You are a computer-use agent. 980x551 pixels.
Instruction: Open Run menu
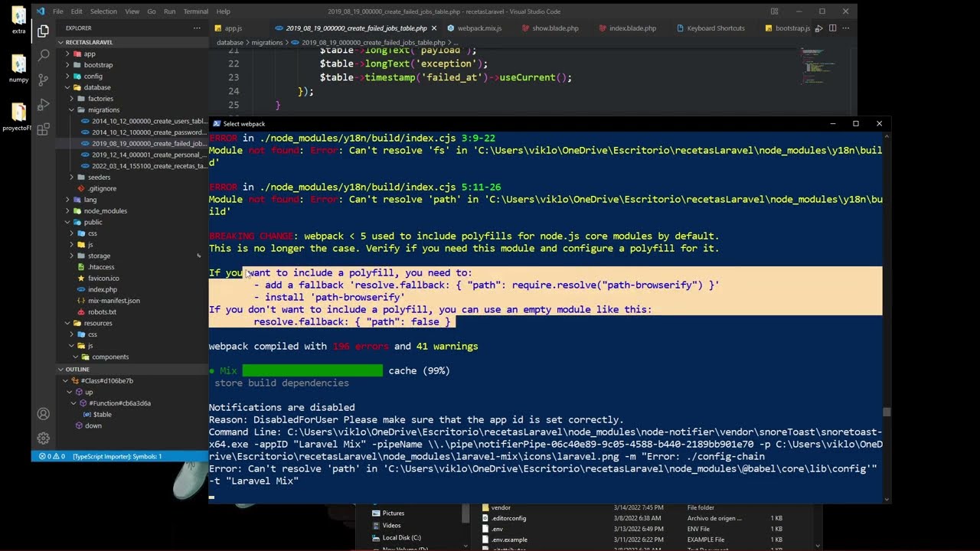pyautogui.click(x=170, y=11)
